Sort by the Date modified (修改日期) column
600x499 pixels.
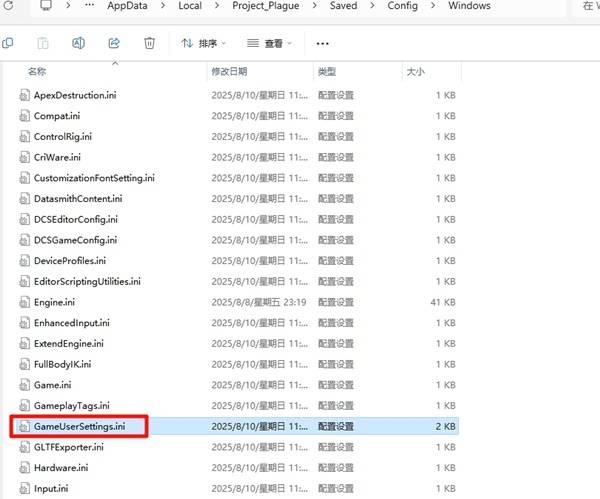tap(230, 72)
